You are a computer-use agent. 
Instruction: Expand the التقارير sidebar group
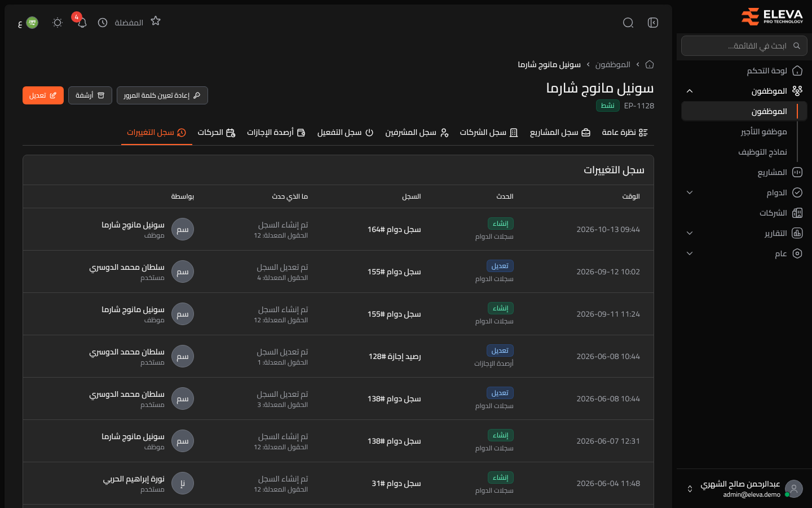[744, 233]
